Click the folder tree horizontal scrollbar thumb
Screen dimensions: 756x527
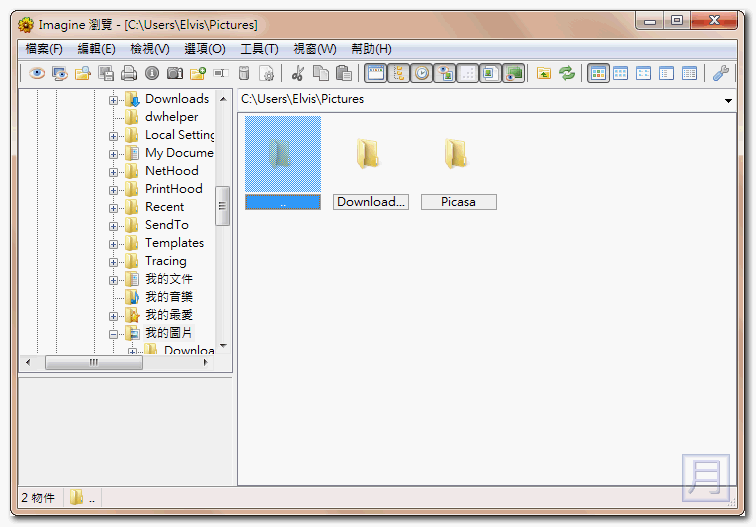(94, 363)
